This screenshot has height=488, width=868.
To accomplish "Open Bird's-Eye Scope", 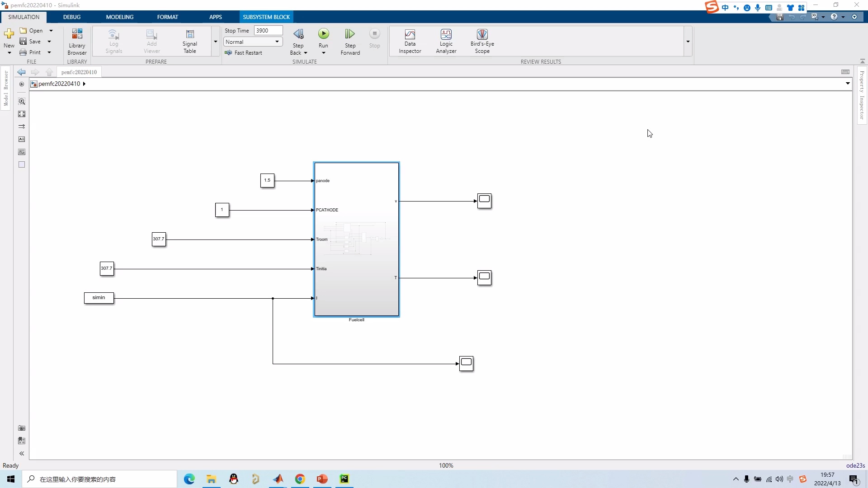I will tap(482, 41).
